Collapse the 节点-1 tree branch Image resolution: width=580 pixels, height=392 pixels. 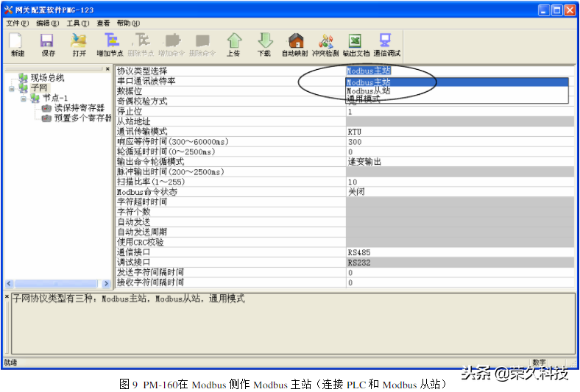(24, 99)
